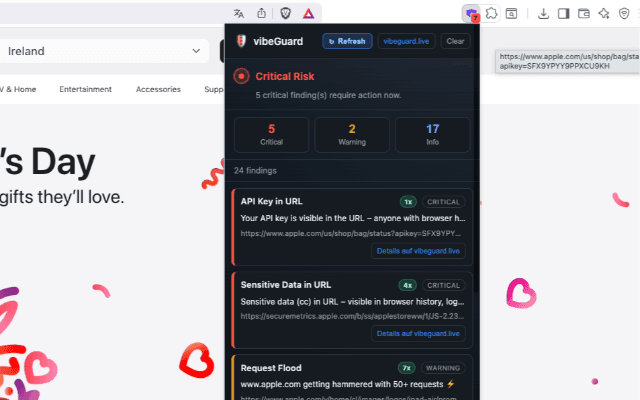Clear the vibeGuard findings
Viewport: 640px width, 400px height.
(x=455, y=41)
